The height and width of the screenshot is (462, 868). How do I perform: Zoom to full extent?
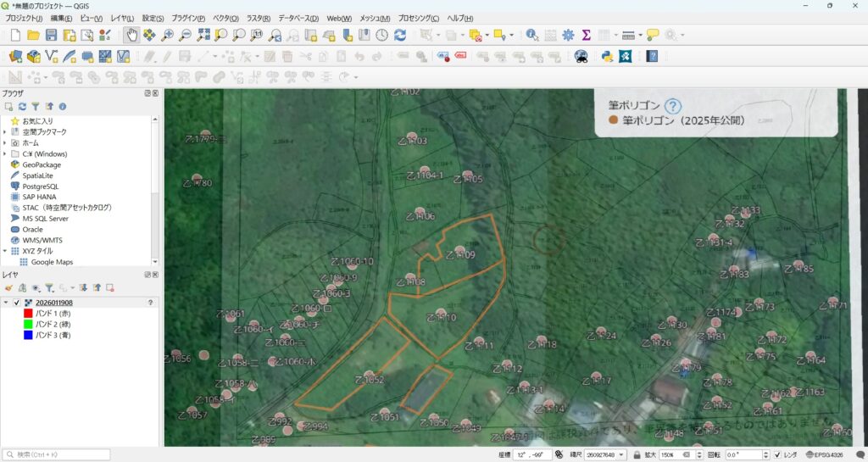tap(203, 35)
